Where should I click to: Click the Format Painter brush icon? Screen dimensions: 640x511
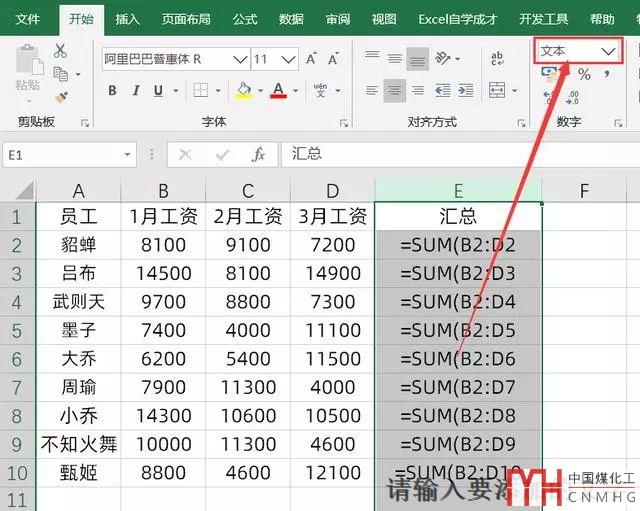tap(60, 98)
